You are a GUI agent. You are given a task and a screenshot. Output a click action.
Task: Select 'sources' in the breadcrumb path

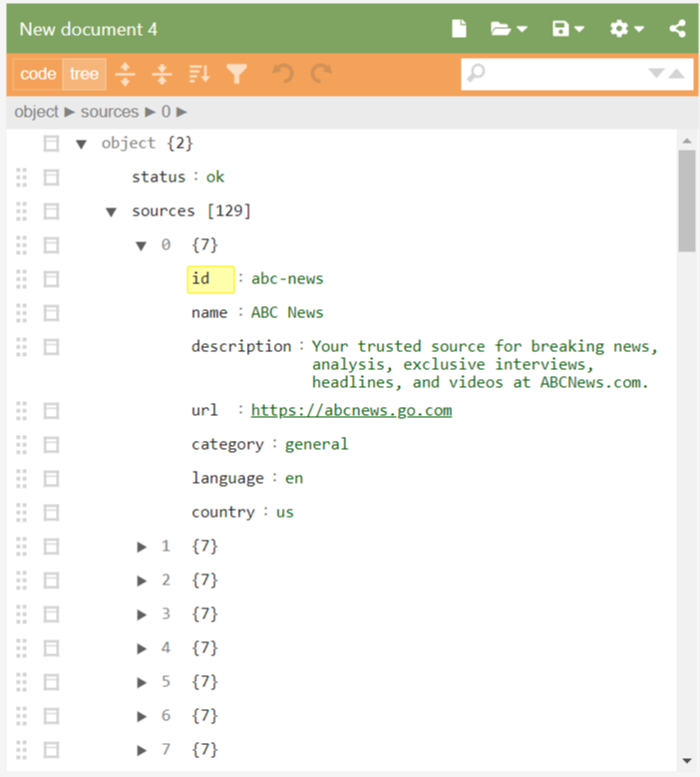coord(110,112)
